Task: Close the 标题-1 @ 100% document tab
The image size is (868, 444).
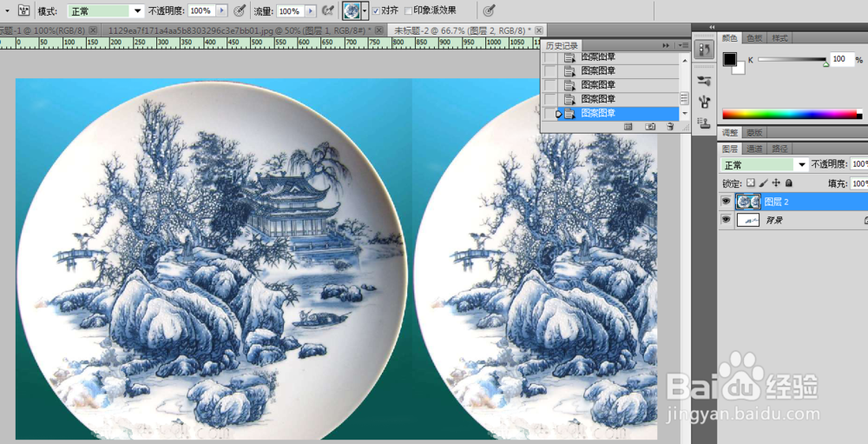Action: (93, 30)
